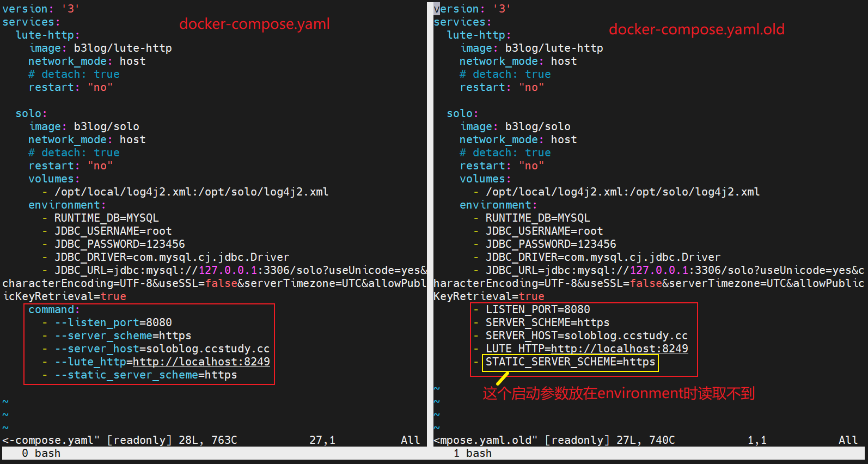This screenshot has width=868, height=464.
Task: Click 'JDBC_USERNAME=root' in left pane
Action: 113,231
